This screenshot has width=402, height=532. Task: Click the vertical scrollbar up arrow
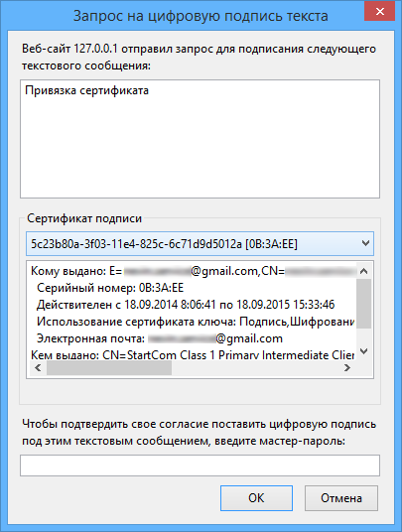pos(363,271)
